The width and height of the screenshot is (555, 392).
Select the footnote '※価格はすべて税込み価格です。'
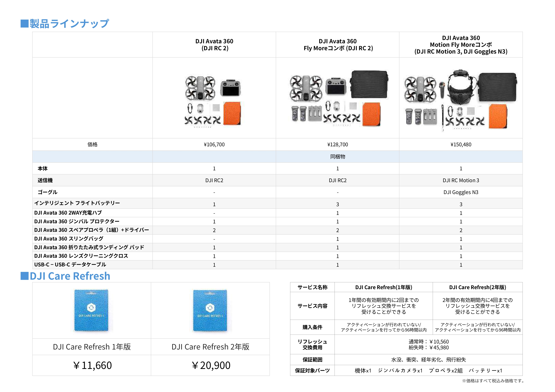pos(493,381)
